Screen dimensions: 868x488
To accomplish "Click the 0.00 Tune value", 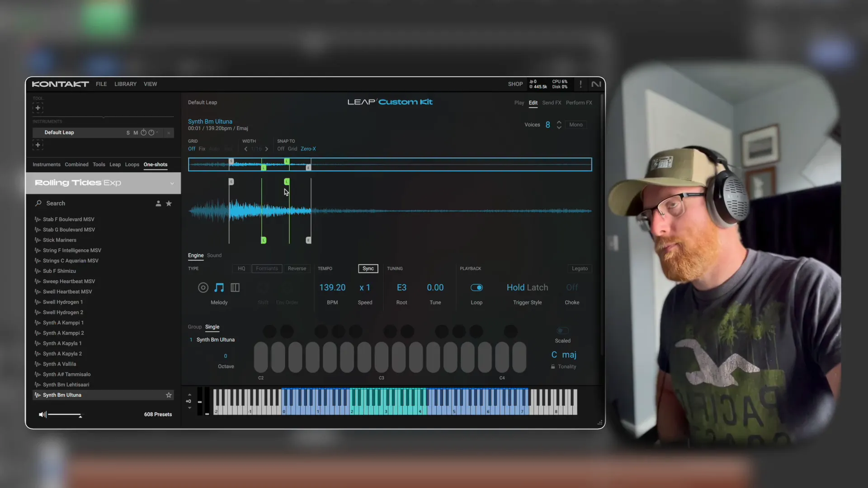I will pos(435,287).
